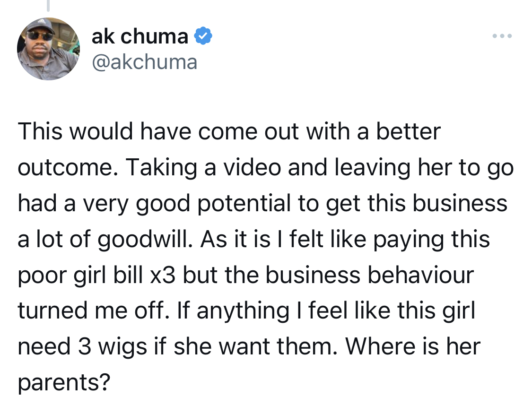The image size is (532, 405).
Task: Click the line beginning 'need 3 wigs'
Action: point(249,347)
